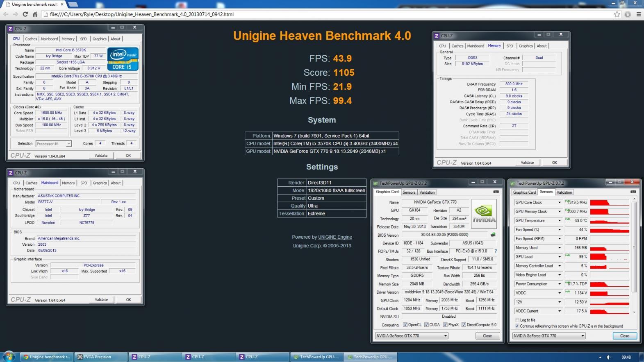Open the Fan Speed (%) dropdown

tap(559, 229)
